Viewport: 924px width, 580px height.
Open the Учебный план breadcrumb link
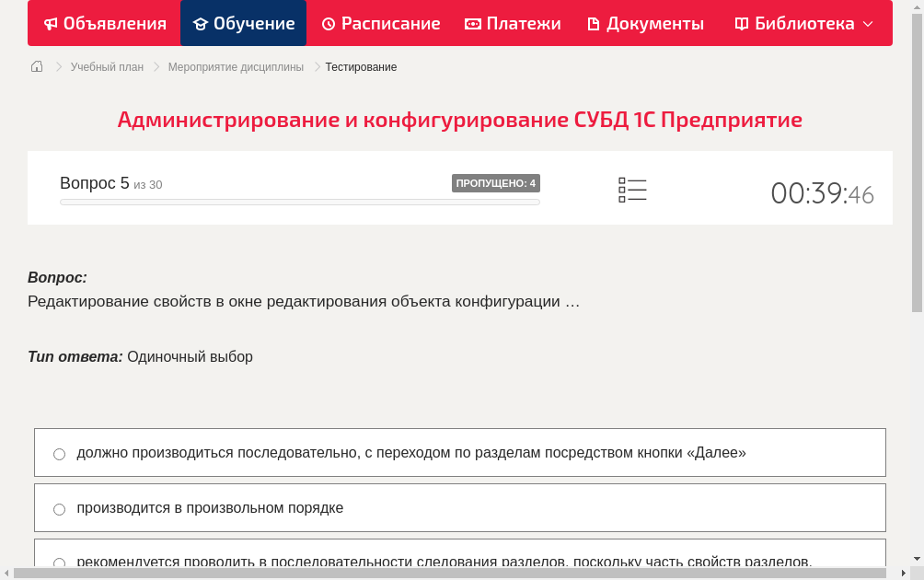pyautogui.click(x=106, y=66)
